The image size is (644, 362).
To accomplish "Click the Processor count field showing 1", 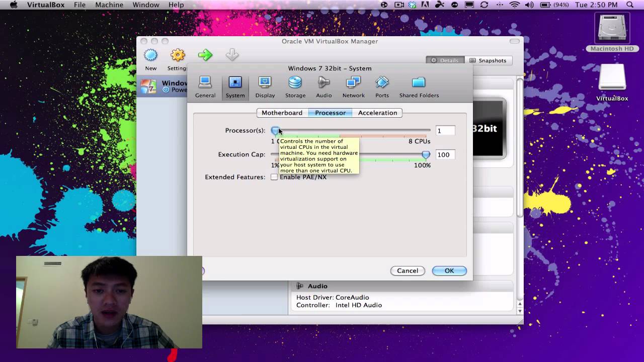I will (x=445, y=131).
